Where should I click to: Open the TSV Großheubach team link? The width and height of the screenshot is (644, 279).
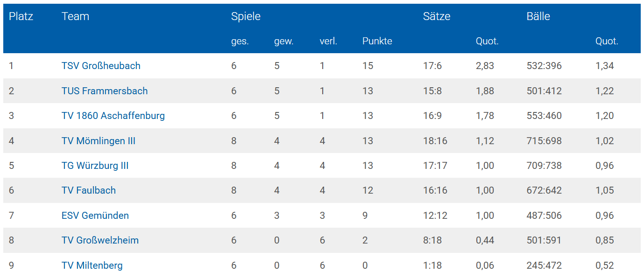(101, 66)
